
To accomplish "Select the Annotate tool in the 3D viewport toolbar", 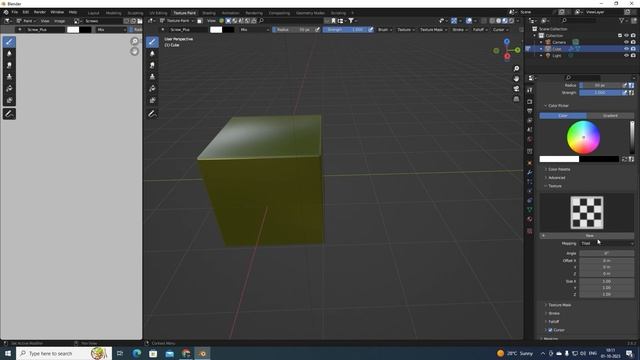I will (x=152, y=114).
